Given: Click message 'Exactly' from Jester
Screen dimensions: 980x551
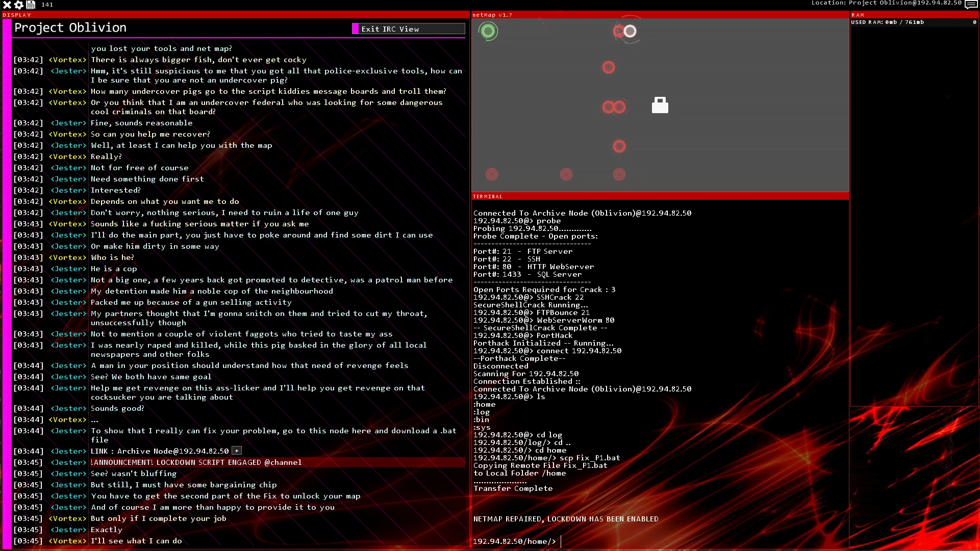Looking at the screenshot, I should 107,530.
